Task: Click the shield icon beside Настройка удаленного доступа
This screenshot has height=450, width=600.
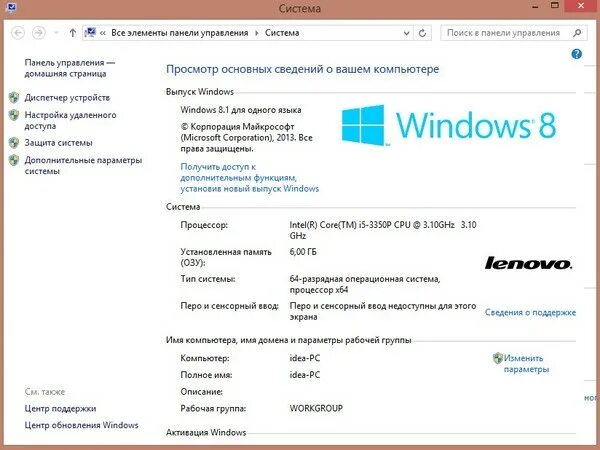Action: coord(14,115)
